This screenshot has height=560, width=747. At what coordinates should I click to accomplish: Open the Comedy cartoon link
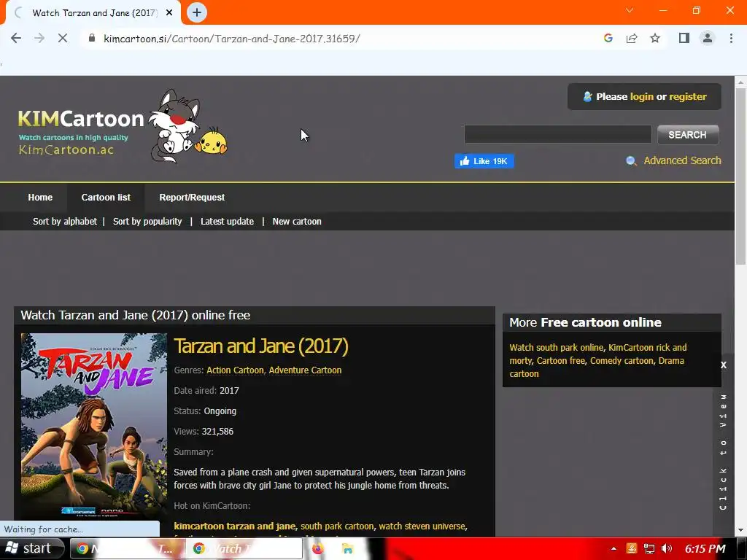(622, 360)
